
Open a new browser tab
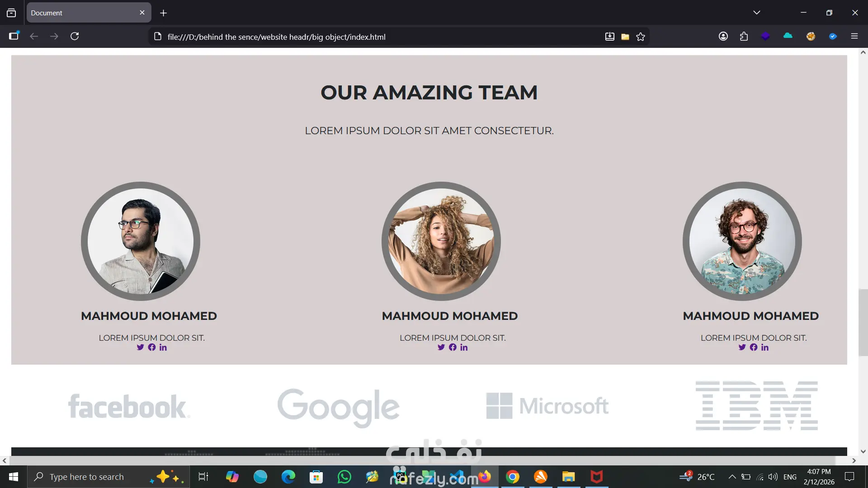point(163,13)
